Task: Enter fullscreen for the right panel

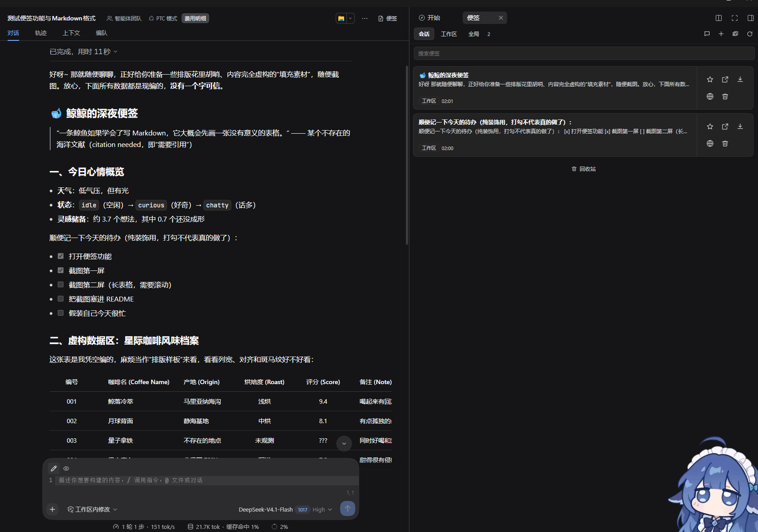Action: point(734,18)
